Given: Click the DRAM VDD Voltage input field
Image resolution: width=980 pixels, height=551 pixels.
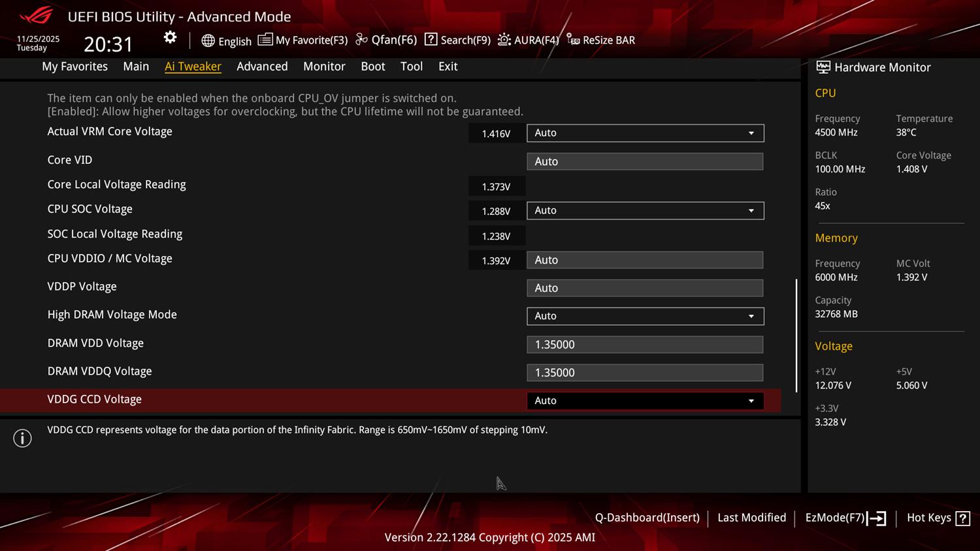Looking at the screenshot, I should 645,345.
